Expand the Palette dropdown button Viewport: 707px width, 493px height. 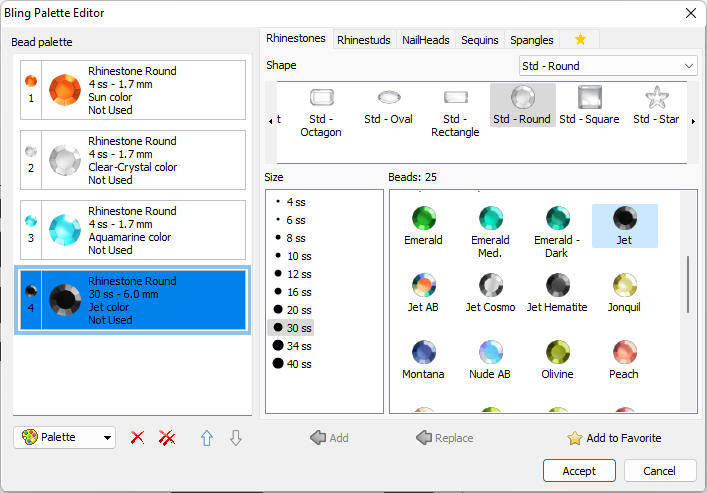pos(65,438)
